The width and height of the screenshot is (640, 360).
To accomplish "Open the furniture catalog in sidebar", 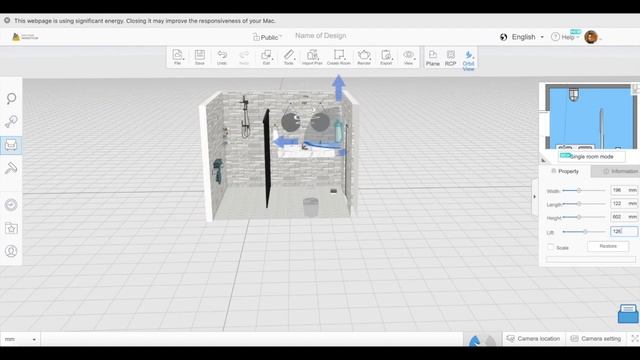I will [11, 145].
